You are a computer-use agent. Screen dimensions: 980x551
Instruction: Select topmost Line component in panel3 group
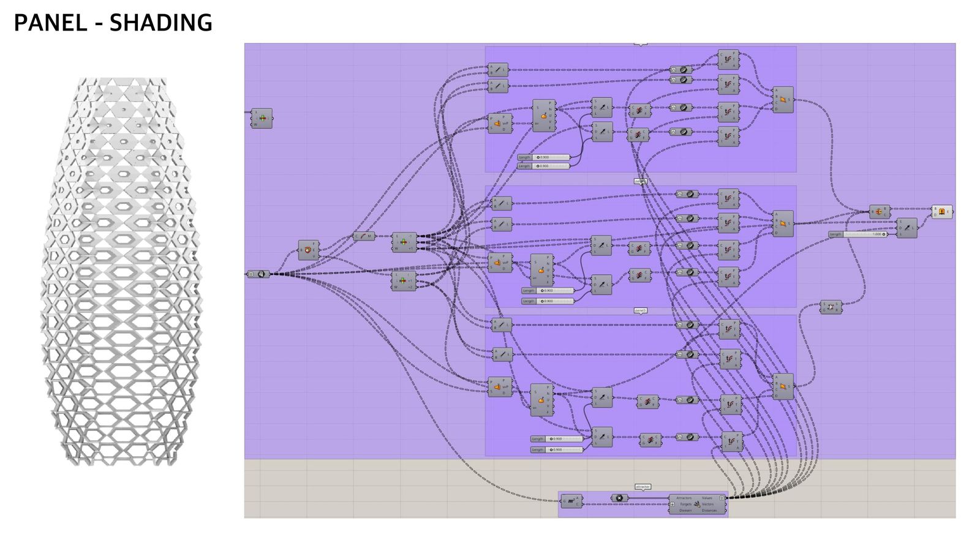coord(502,325)
